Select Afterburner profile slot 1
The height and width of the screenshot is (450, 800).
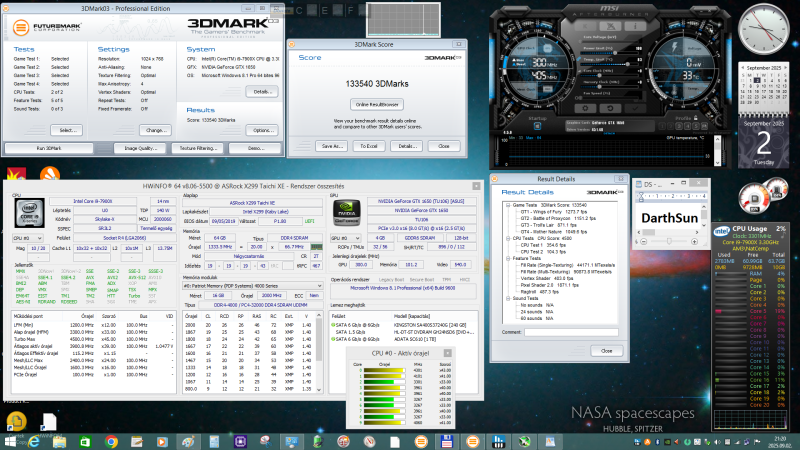pos(662,126)
